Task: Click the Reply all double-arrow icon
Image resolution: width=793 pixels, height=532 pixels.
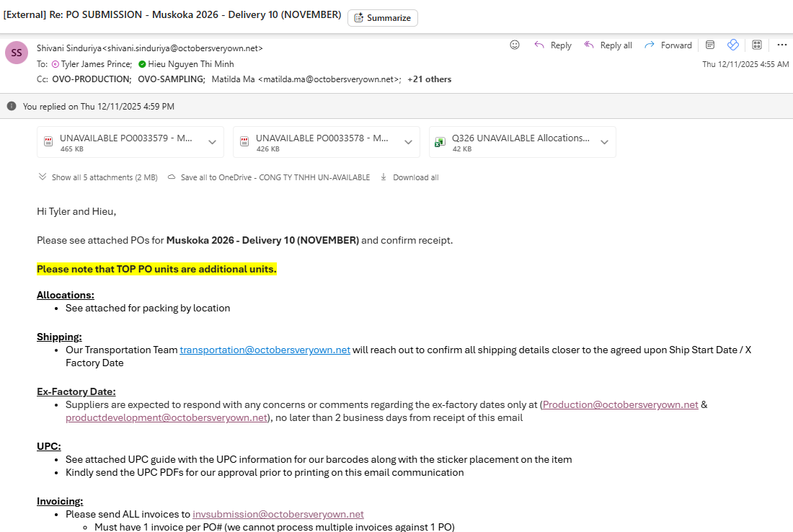Action: pyautogui.click(x=589, y=45)
